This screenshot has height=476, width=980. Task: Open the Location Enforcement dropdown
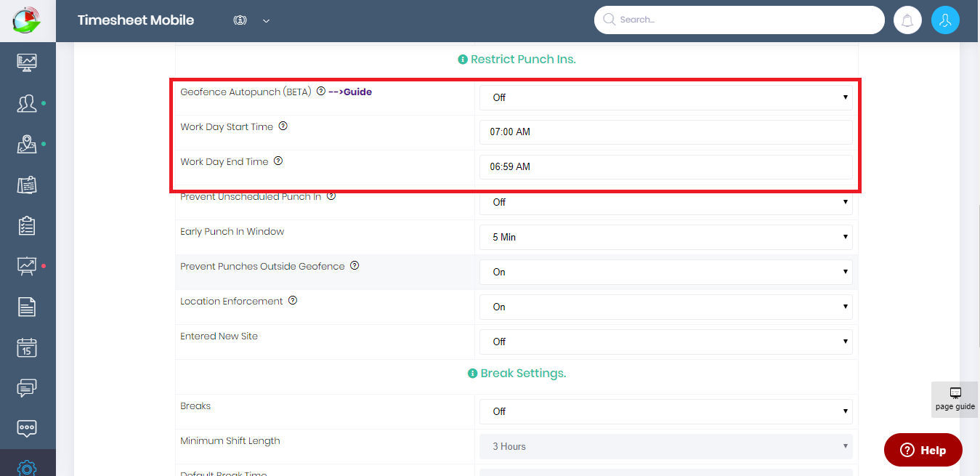(665, 307)
